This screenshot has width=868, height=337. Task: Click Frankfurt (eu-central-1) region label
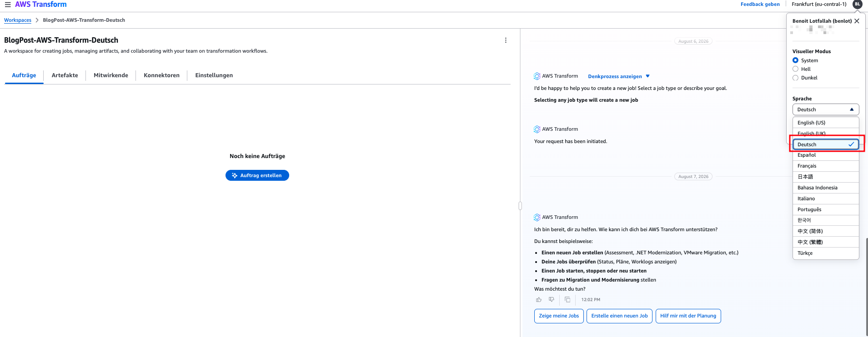[819, 4]
